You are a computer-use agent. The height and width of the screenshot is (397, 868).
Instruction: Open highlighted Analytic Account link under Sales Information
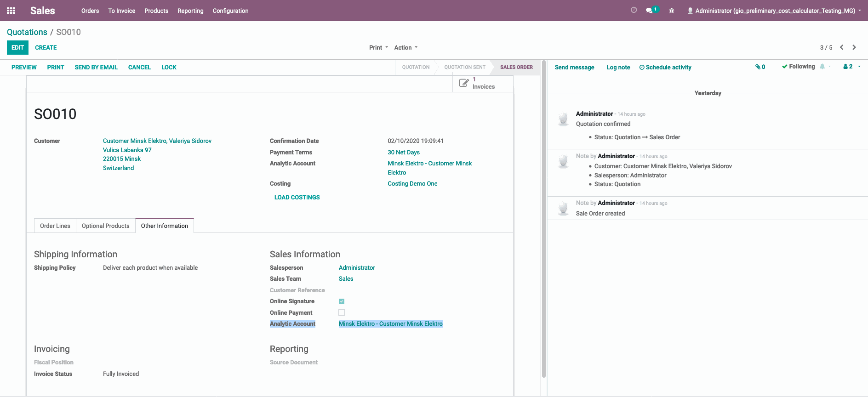(391, 324)
